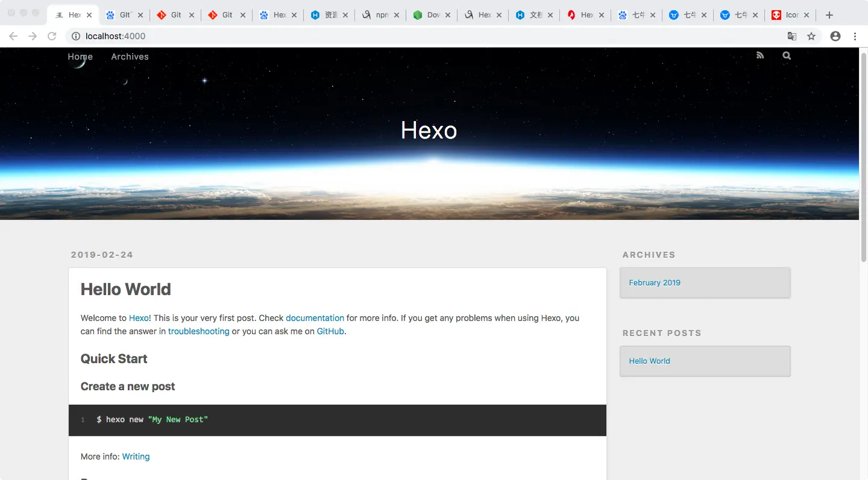Viewport: 868px width, 480px height.
Task: Close the 文档 tab
Action: point(550,15)
